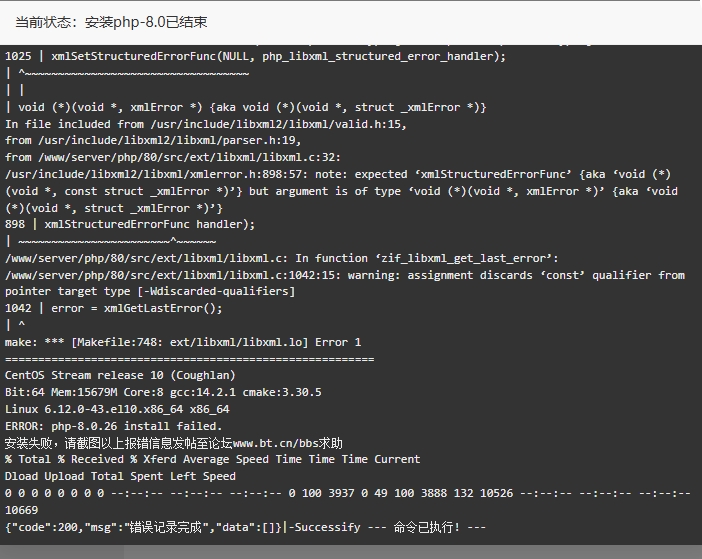Click the 'In file included from' valid.h line
Image resolution: width=702 pixels, height=559 pixels.
205,124
